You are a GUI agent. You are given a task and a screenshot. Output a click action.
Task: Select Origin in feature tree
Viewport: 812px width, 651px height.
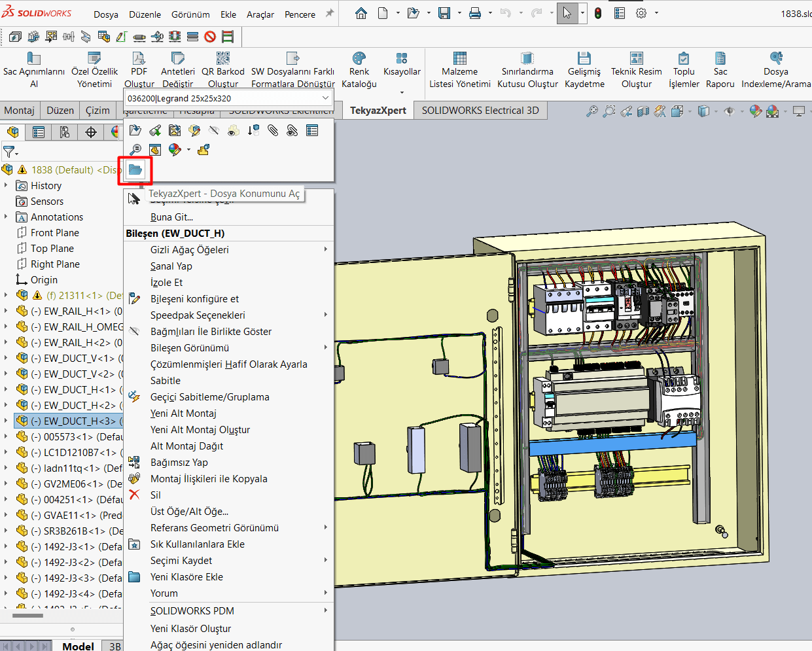tap(44, 280)
